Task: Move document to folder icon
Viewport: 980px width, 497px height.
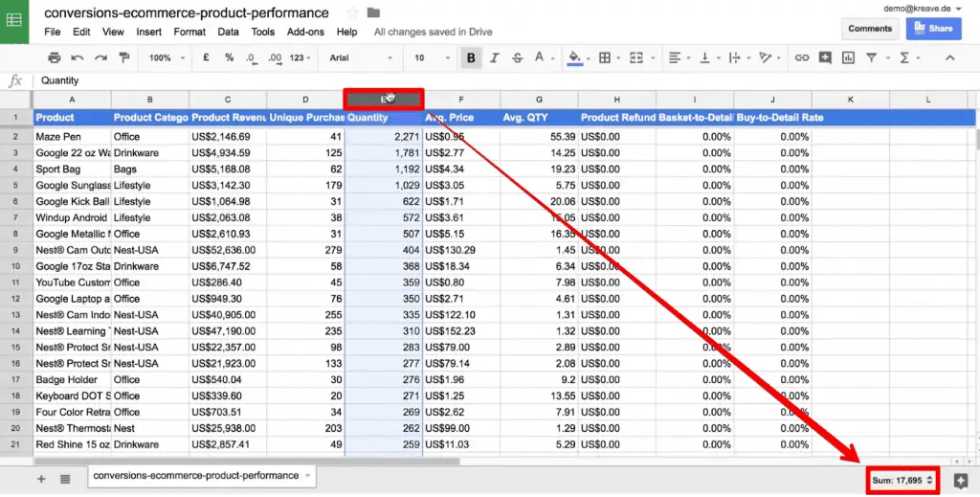Action: pyautogui.click(x=374, y=12)
